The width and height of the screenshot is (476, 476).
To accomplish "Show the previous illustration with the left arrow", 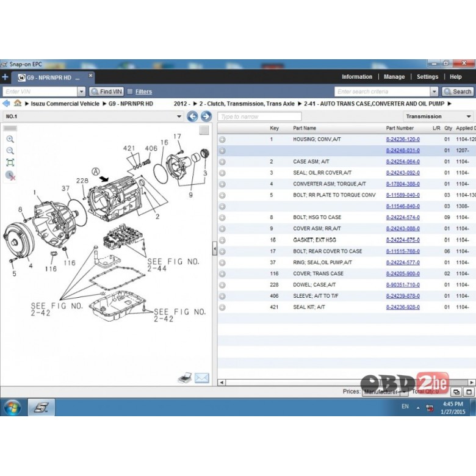I will point(192,117).
